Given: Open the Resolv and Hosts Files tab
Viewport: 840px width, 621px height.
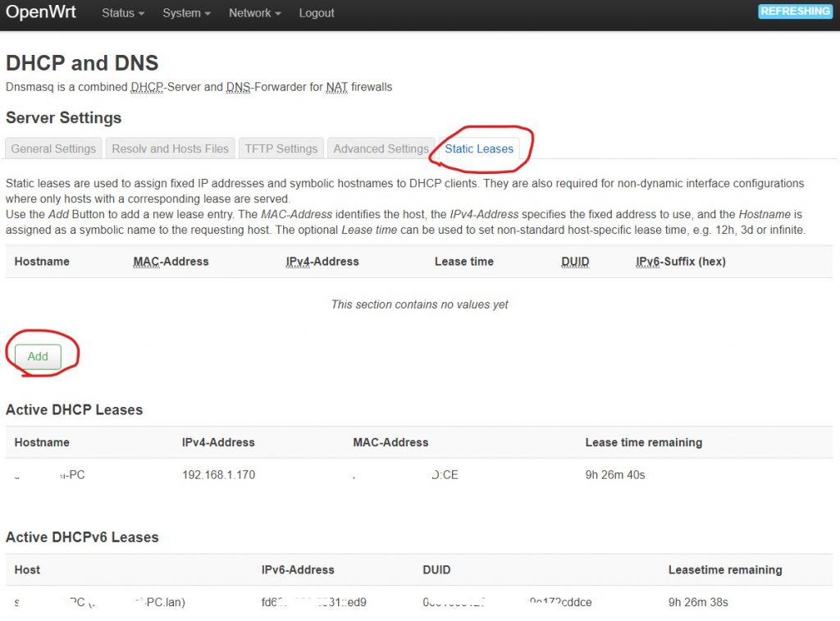Looking at the screenshot, I should [x=170, y=148].
